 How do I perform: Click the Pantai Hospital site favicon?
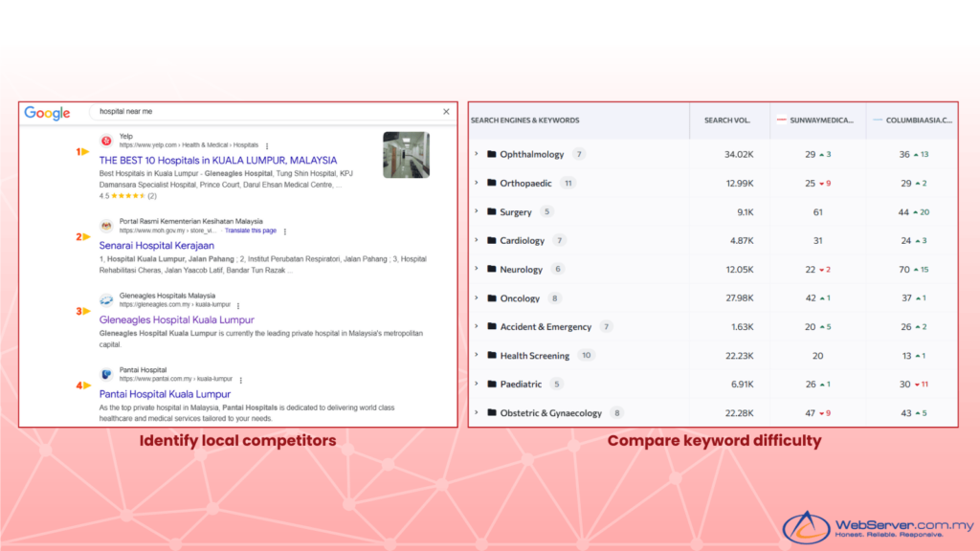tap(106, 374)
